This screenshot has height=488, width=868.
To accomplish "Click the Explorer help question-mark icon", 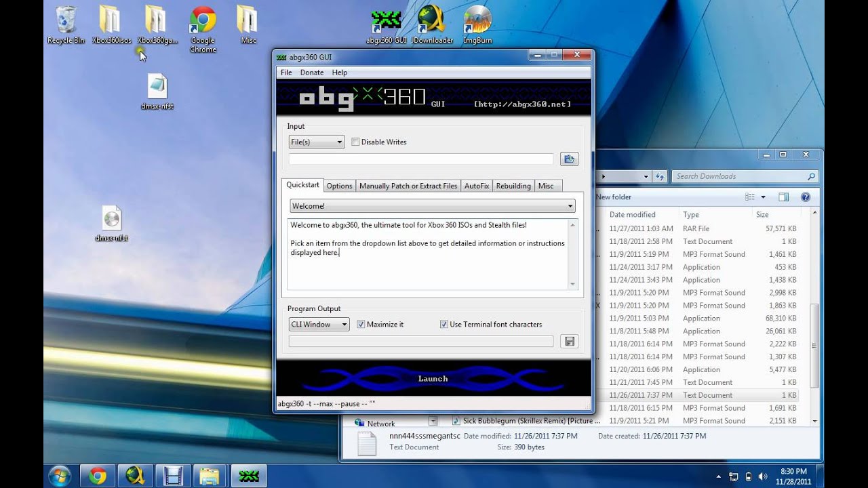I will (806, 197).
